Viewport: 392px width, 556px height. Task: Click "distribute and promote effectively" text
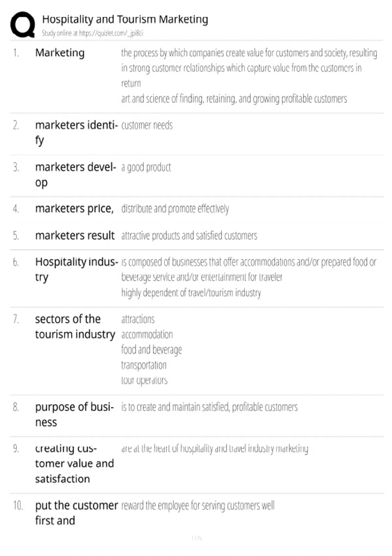tap(175, 209)
